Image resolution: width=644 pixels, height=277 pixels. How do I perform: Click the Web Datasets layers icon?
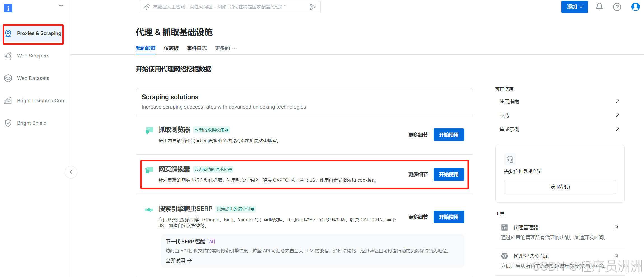click(x=8, y=78)
